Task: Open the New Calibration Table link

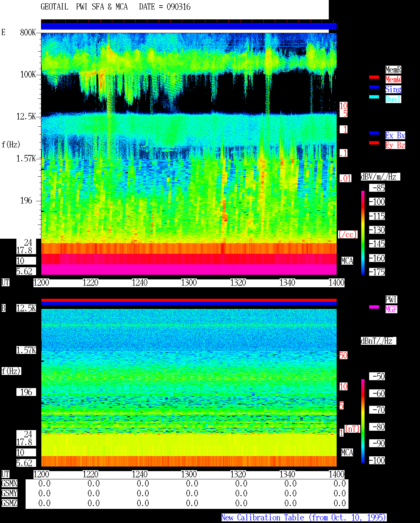Action: click(304, 517)
